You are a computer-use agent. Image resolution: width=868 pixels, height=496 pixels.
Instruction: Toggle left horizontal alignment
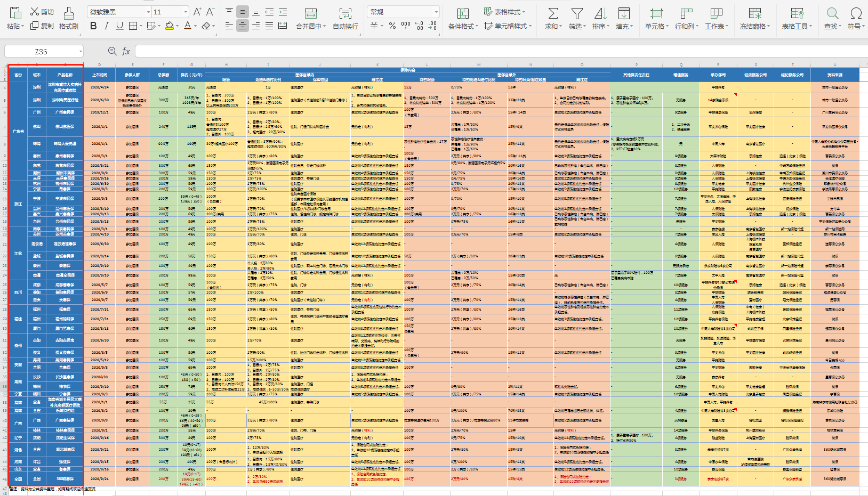pyautogui.click(x=229, y=26)
